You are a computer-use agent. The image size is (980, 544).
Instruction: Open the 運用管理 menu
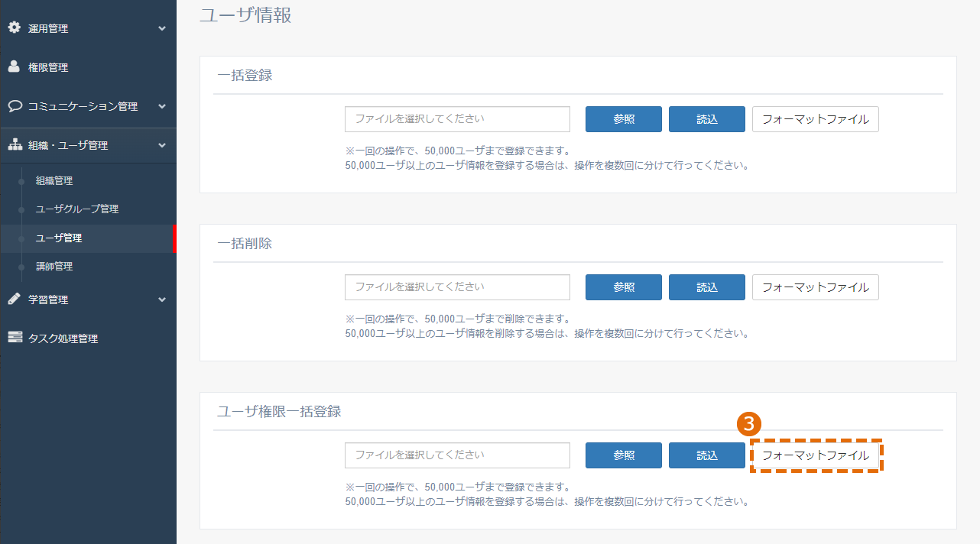point(88,28)
